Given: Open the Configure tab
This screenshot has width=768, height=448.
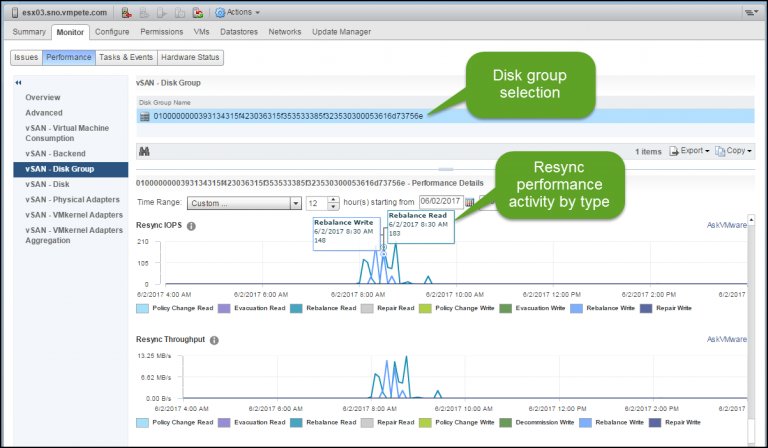Looking at the screenshot, I should pyautogui.click(x=112, y=32).
